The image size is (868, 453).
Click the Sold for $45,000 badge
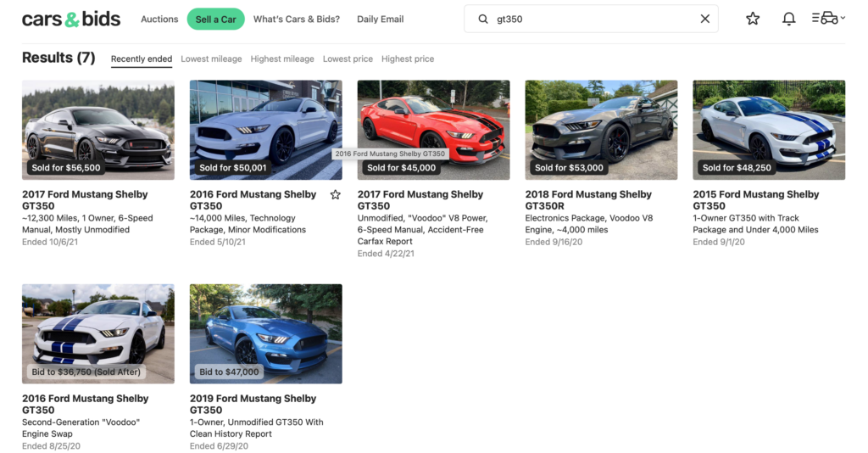coord(401,168)
